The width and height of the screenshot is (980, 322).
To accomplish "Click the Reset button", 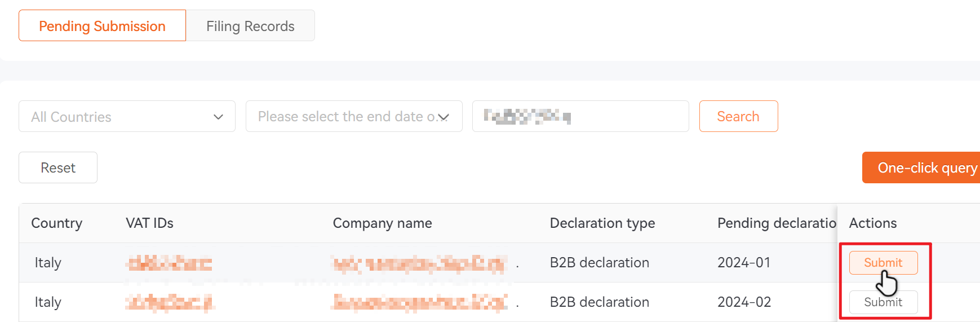I will pos(58,167).
